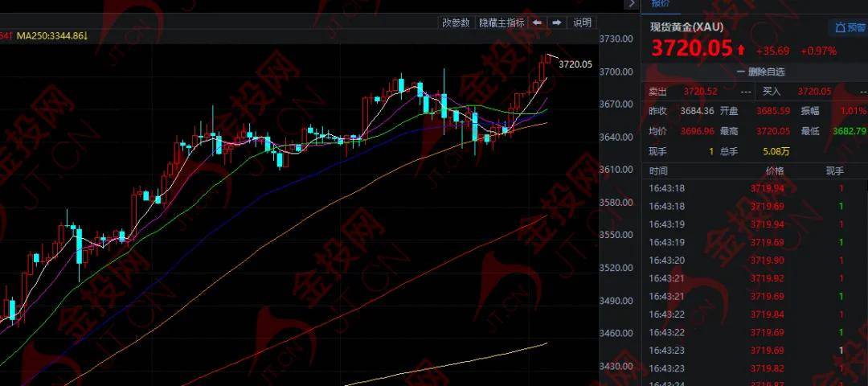Click the 时间 column header
Screen dimensions: 868x386
658,171
